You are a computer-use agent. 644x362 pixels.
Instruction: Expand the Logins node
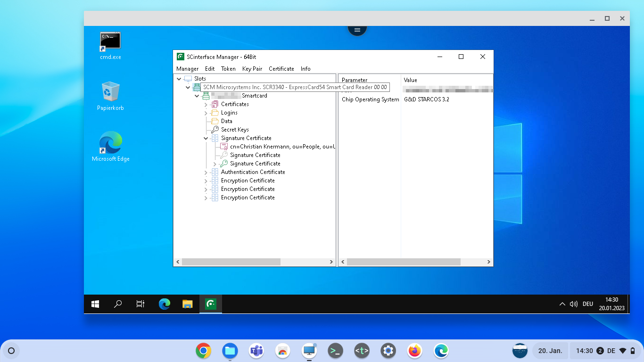tap(206, 113)
